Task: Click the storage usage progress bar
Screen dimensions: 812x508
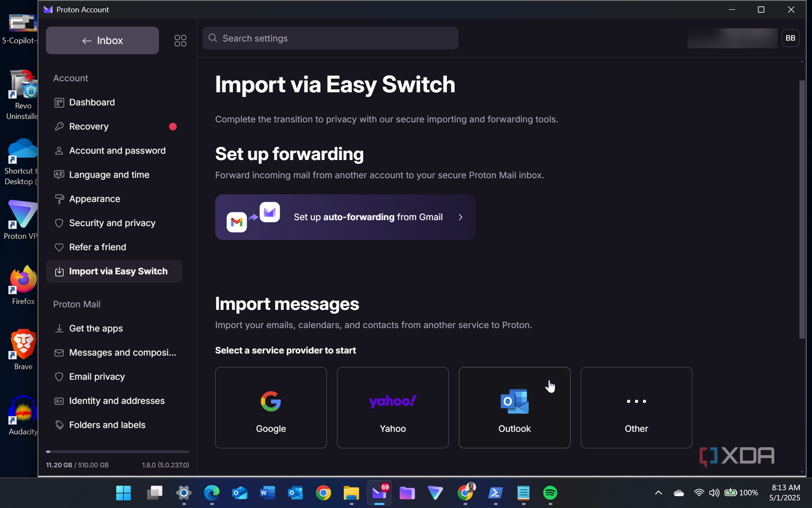Action: [x=118, y=451]
